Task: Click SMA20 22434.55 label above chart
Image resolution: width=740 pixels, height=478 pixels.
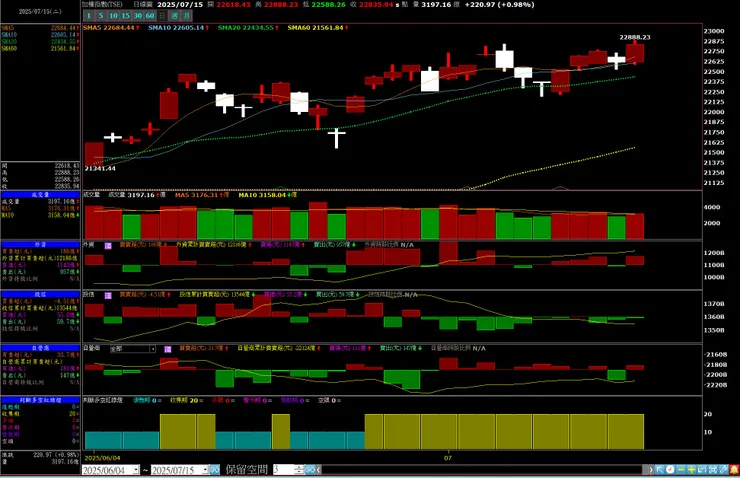Action: point(248,28)
